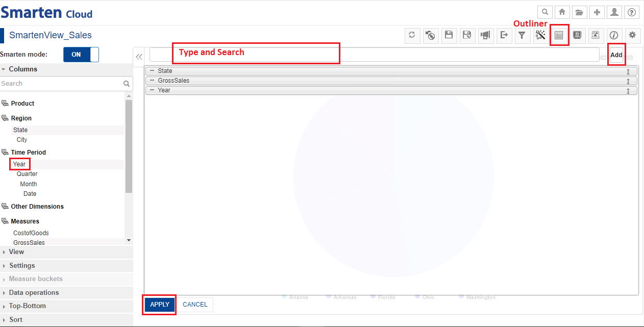Remove GrossSales with its minus icon
644x327 pixels.
[152, 81]
